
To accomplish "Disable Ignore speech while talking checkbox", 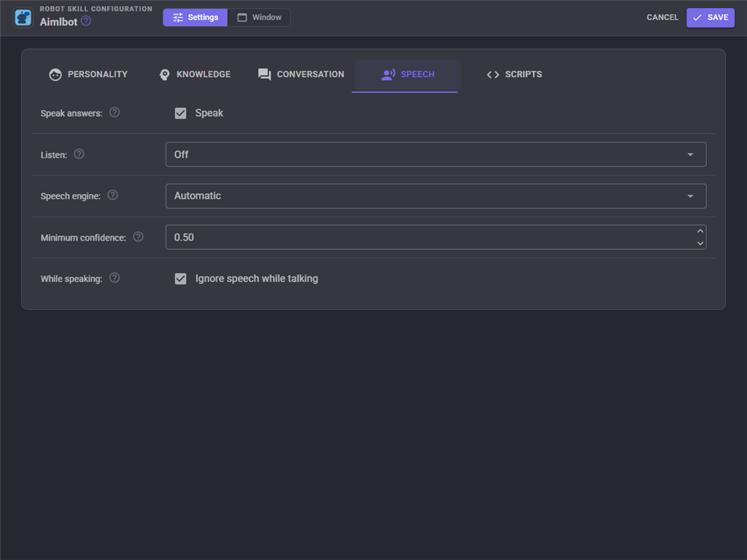I will (181, 279).
